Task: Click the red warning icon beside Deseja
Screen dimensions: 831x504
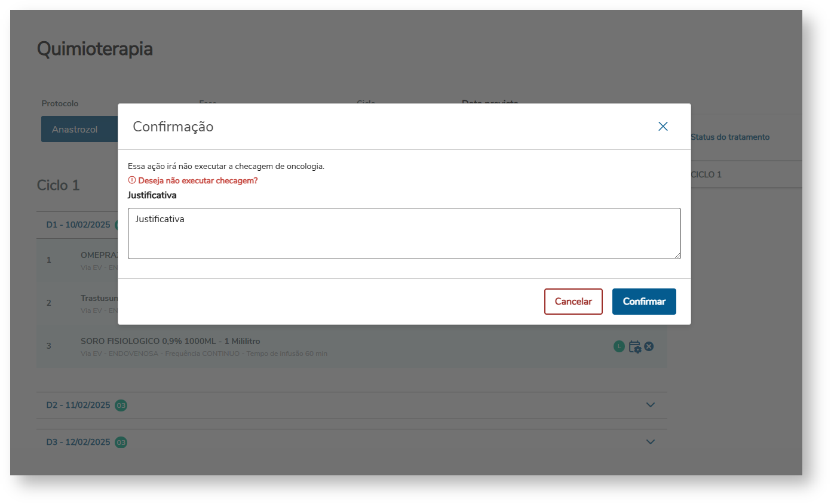Action: tap(132, 180)
